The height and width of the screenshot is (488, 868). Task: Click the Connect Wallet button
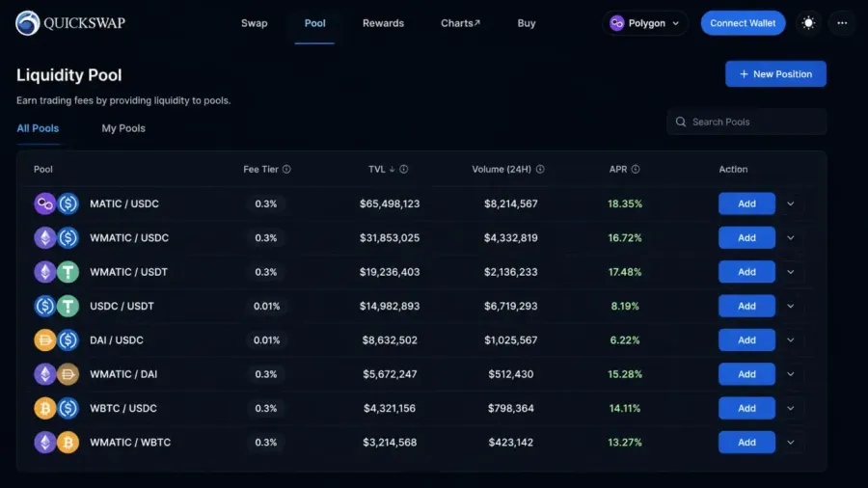743,23
